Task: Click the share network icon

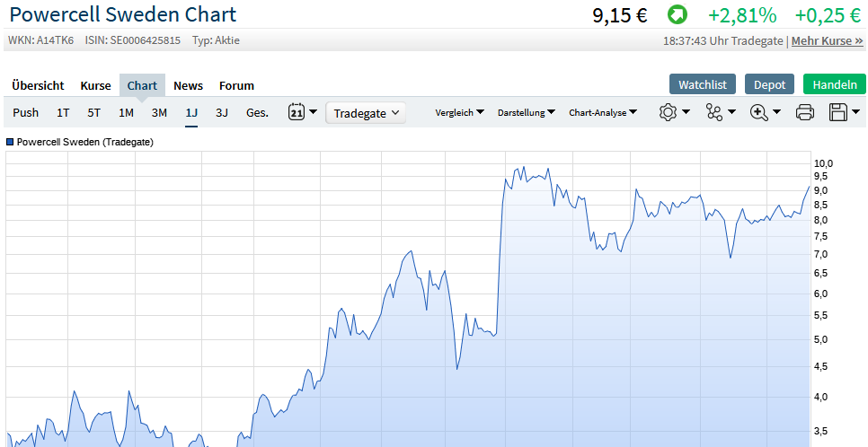Action: coord(715,112)
